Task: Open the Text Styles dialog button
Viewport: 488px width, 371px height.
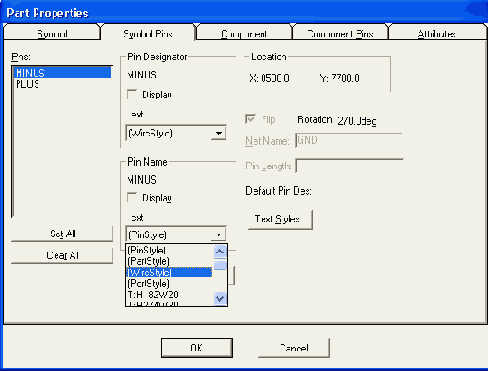Action: pos(280,219)
